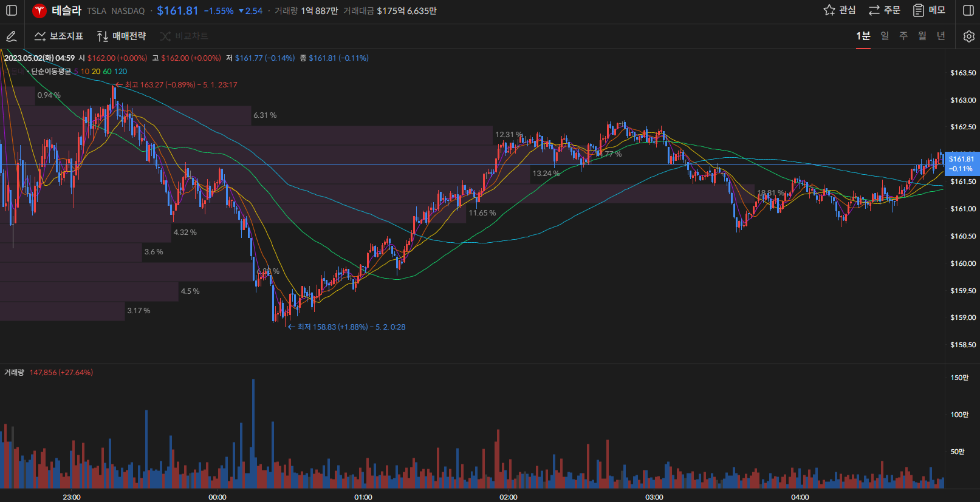The image size is (980, 502).
Task: Select the orange 10 moving average
Action: (x=85, y=72)
